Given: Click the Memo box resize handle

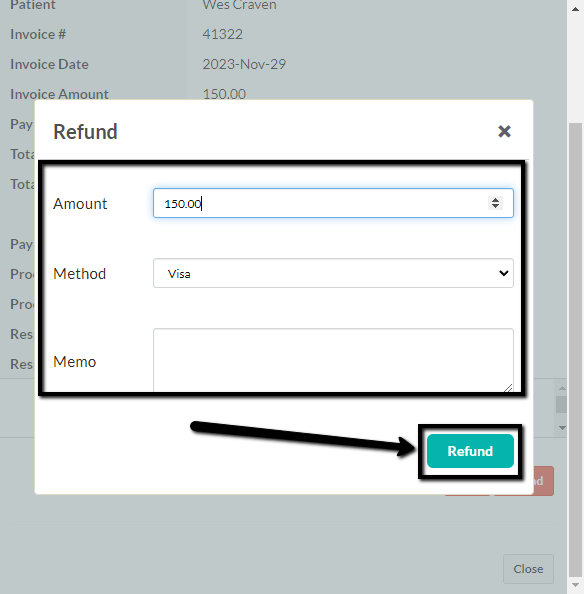Looking at the screenshot, I should (x=508, y=388).
